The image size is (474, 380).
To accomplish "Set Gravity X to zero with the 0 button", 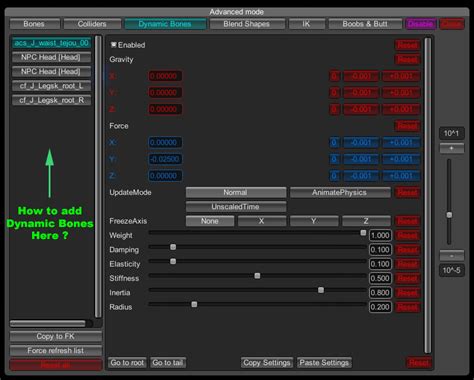I will coord(334,76).
